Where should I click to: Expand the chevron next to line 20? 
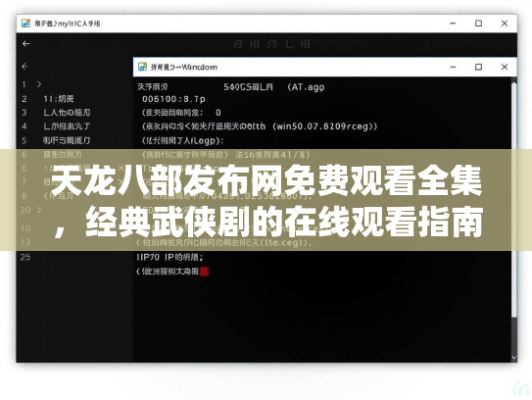coord(39,210)
